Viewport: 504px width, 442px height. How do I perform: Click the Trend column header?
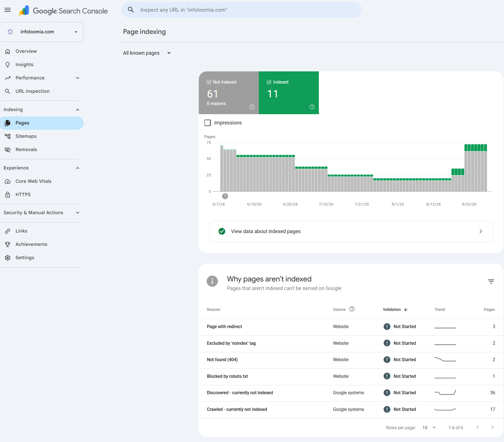pos(440,309)
